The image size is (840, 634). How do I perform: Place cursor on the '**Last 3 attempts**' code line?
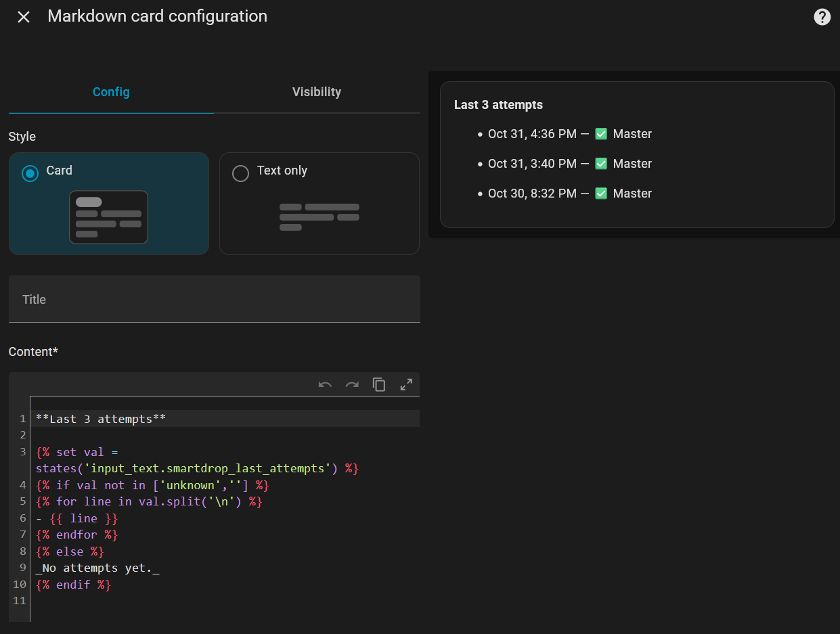(101, 419)
